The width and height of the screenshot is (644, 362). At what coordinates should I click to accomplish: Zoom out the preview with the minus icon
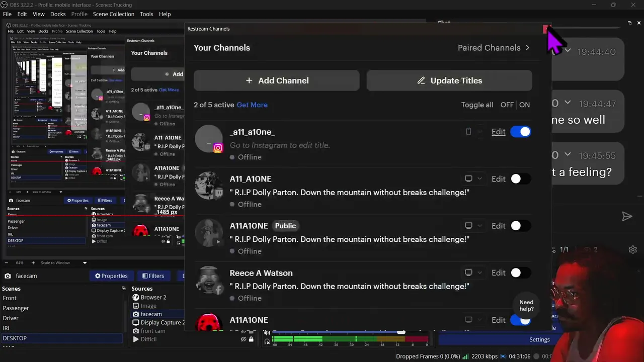coord(7,263)
